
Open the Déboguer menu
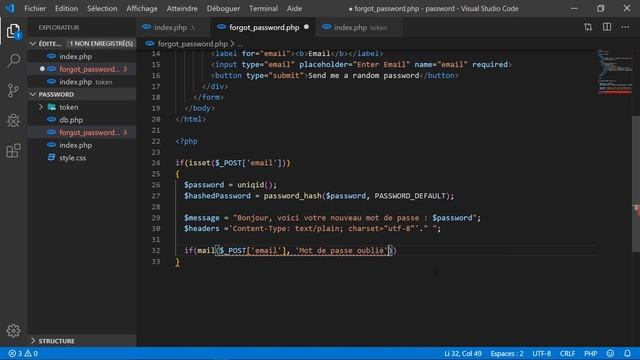[223, 9]
